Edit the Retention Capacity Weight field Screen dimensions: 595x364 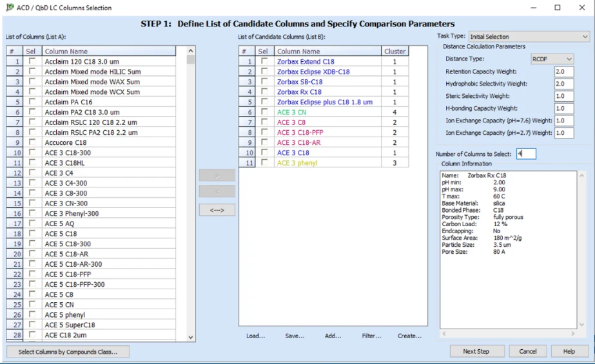pyautogui.click(x=564, y=72)
